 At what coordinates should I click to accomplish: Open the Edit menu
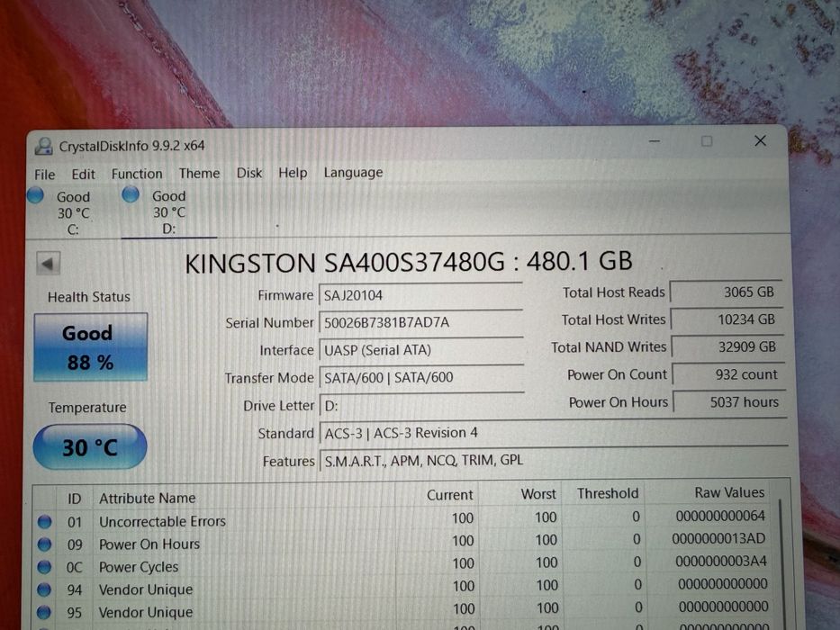click(83, 174)
